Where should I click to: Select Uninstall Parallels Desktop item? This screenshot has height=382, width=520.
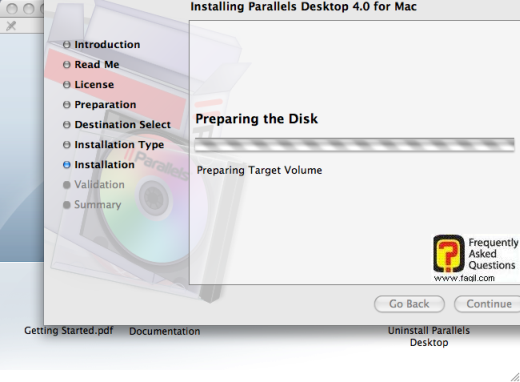429,336
